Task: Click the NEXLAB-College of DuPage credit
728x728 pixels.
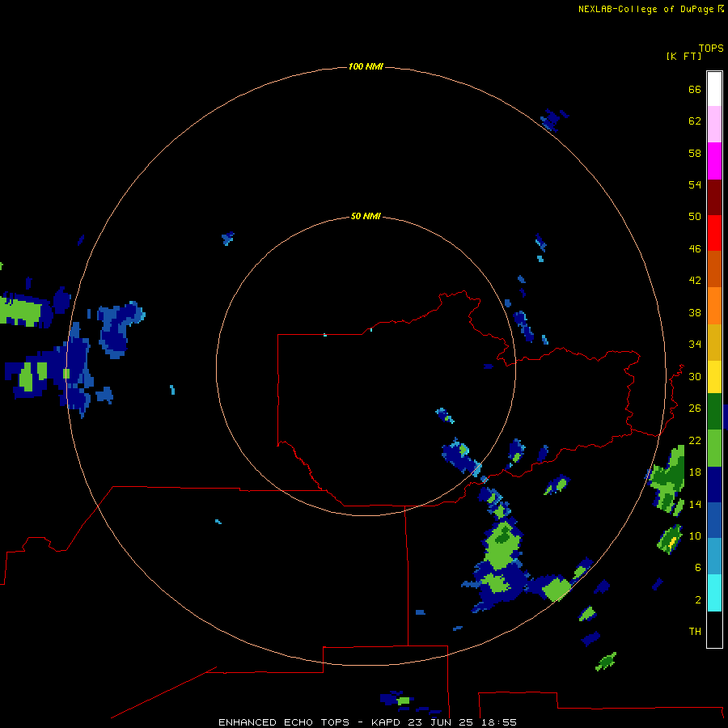Action: [650, 9]
